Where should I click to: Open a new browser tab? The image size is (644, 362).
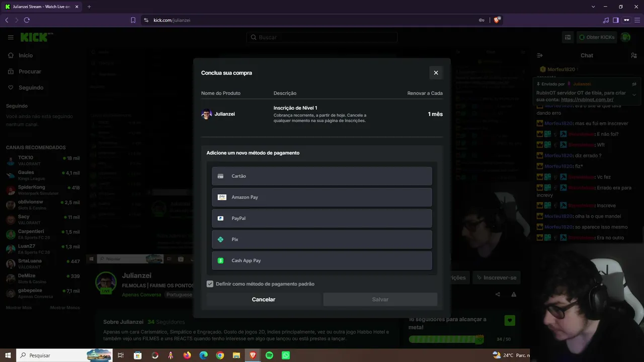tap(89, 7)
